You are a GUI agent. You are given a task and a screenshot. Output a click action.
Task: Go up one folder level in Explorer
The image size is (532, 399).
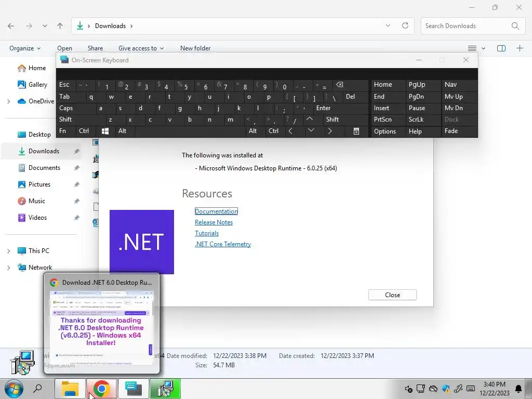[x=60, y=26]
